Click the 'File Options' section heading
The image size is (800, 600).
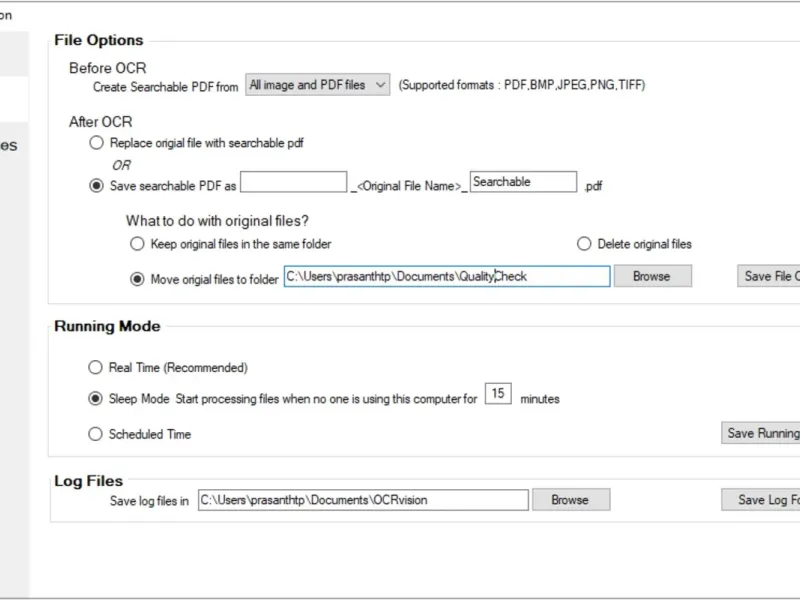coord(98,40)
